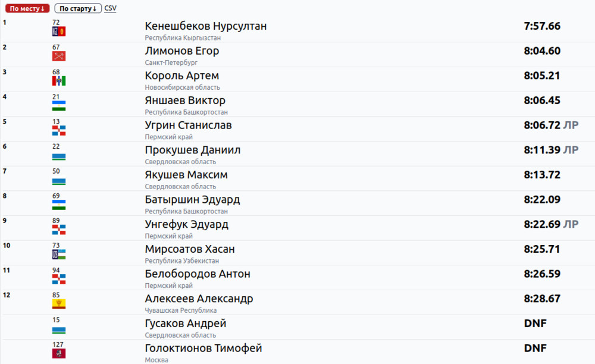595x364 pixels.
Task: Click winning time 7:57.66
Action: tap(542, 26)
